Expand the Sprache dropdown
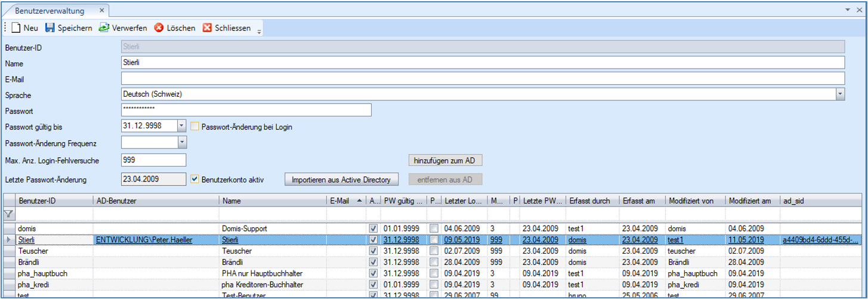 point(840,94)
